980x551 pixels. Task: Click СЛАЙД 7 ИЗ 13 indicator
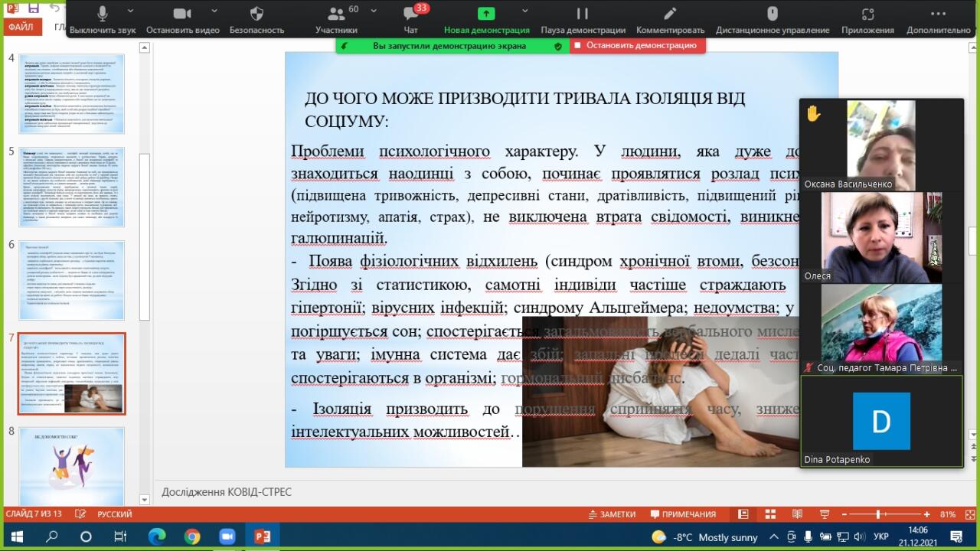coord(33,514)
